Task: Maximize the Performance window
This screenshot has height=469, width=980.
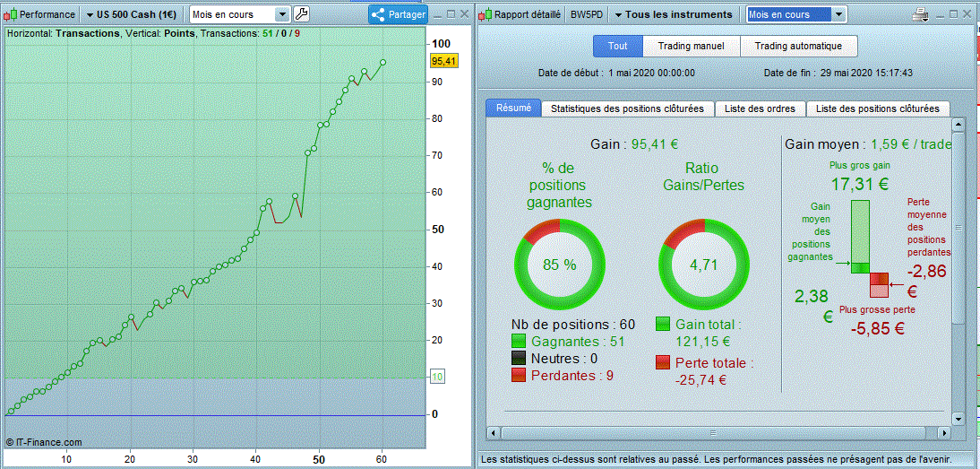Action: pos(451,14)
